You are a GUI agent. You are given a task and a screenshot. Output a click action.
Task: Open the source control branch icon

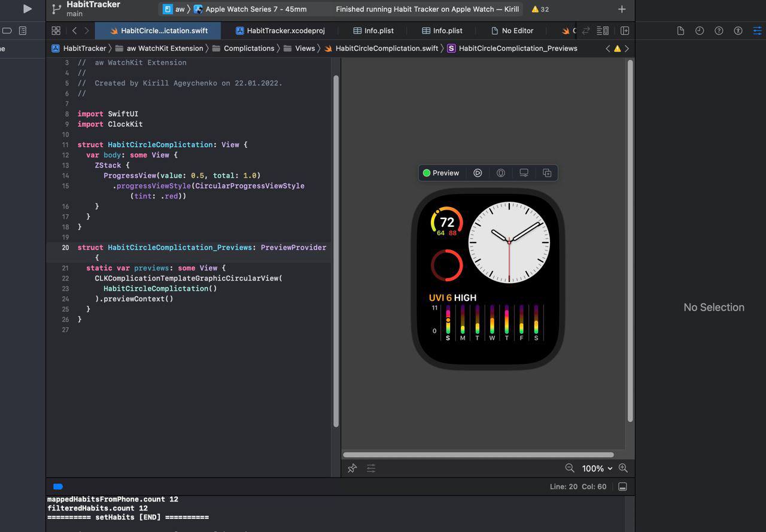[56, 9]
